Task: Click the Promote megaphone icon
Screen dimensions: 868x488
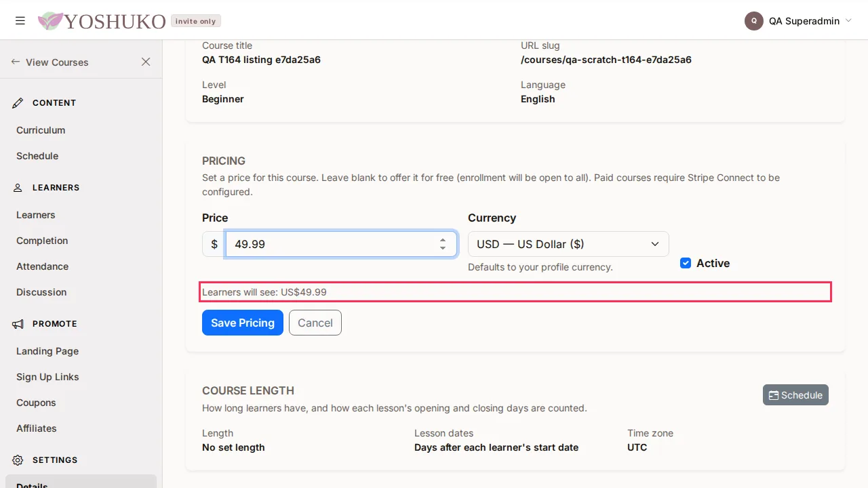Action: [18, 324]
